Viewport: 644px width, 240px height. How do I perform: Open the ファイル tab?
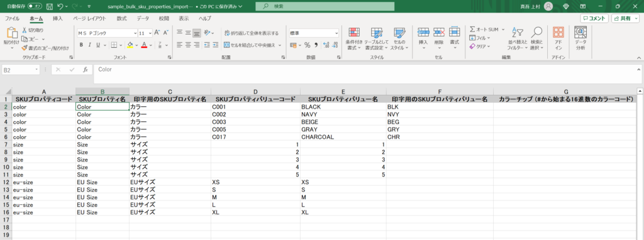tap(12, 18)
